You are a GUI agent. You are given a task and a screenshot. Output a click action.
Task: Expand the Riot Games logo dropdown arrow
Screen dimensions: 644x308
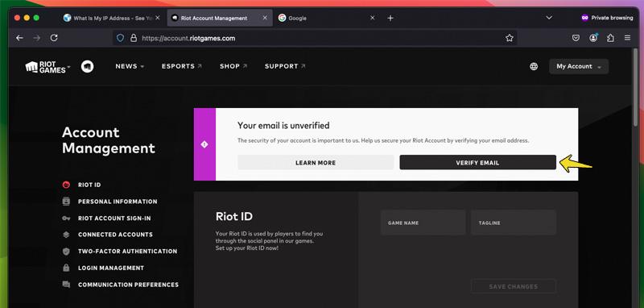[68, 66]
